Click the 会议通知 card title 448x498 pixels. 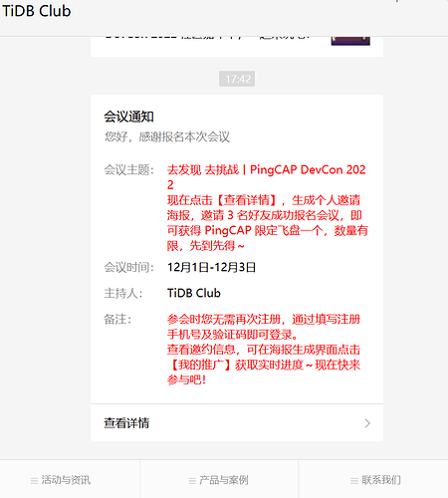(128, 117)
